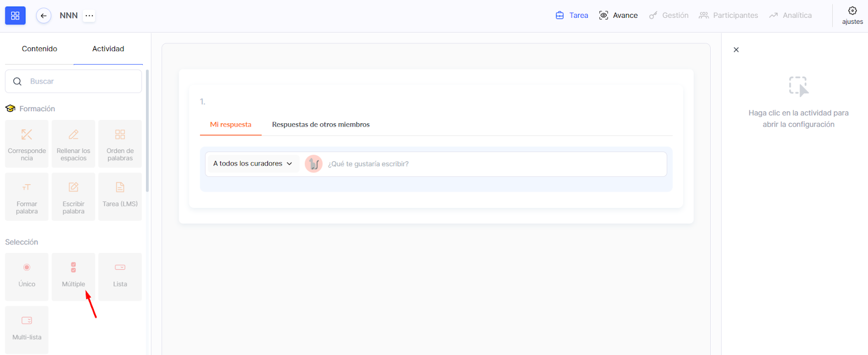Choose the Orden de palabras activity

(120, 144)
